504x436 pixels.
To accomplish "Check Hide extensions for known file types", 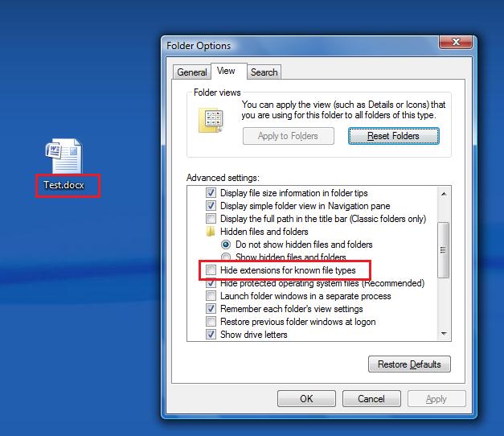I will click(211, 270).
